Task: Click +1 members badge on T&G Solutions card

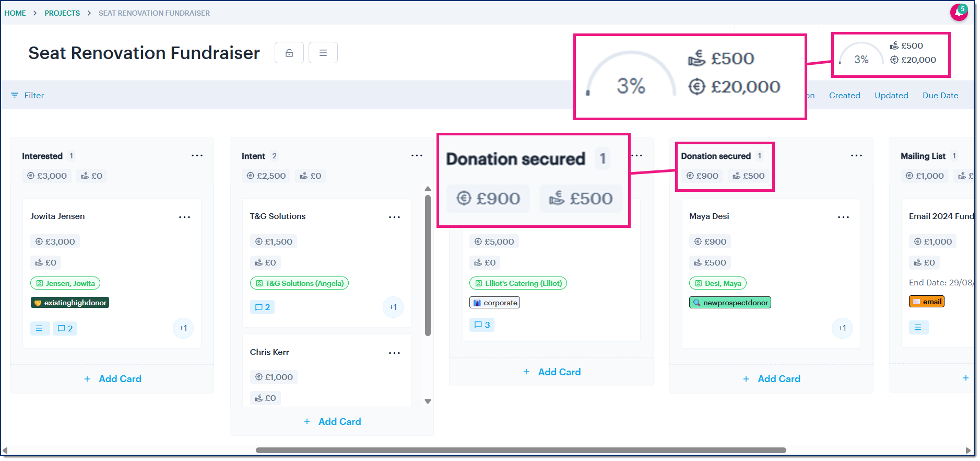Action: pyautogui.click(x=393, y=307)
